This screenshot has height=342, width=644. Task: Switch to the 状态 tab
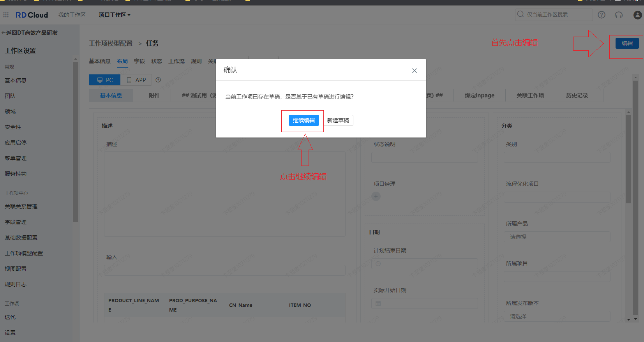click(x=157, y=61)
